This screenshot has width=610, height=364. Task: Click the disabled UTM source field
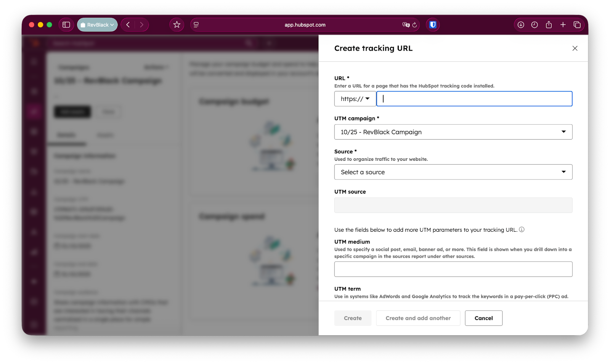click(453, 205)
